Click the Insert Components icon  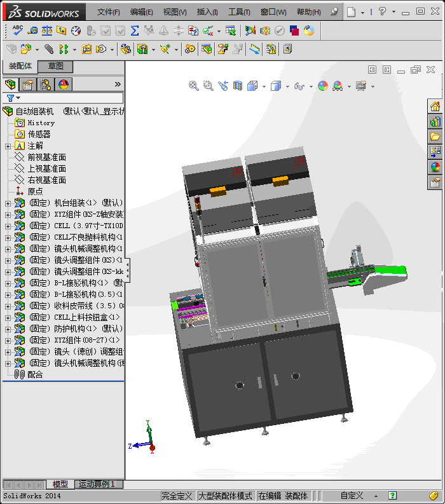(25, 49)
